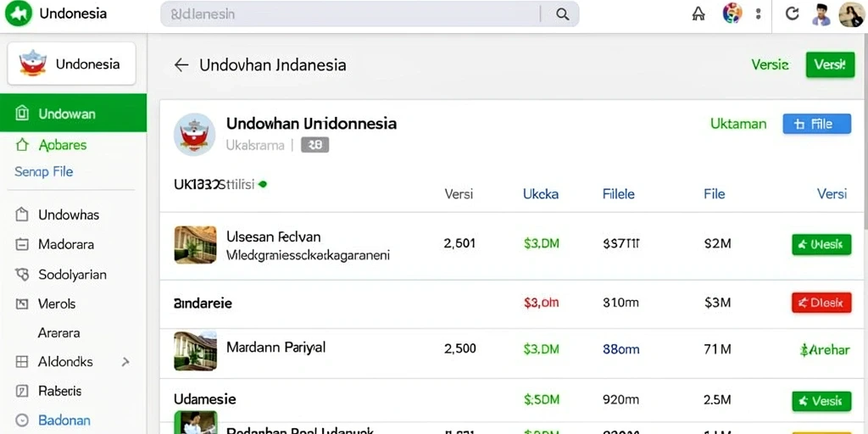The height and width of the screenshot is (434, 868).
Task: Click the $.5DM value in Udamesie row
Action: tap(541, 399)
